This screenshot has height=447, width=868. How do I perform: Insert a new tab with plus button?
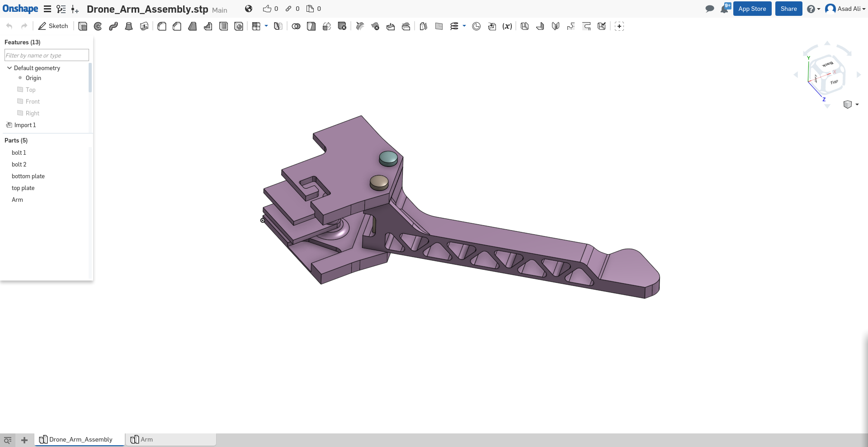point(24,440)
